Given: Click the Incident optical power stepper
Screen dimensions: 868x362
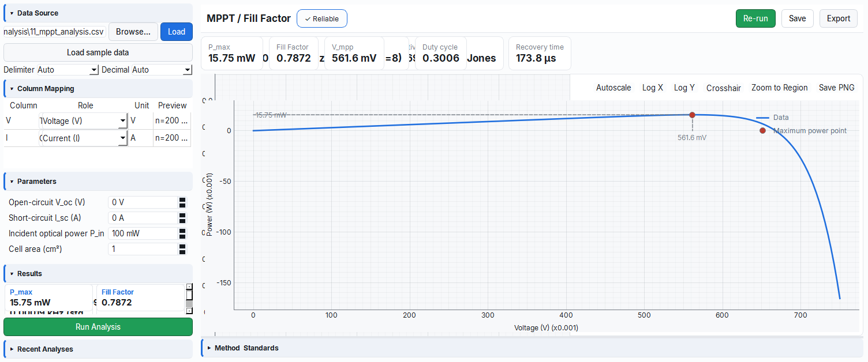Looking at the screenshot, I should point(182,233).
